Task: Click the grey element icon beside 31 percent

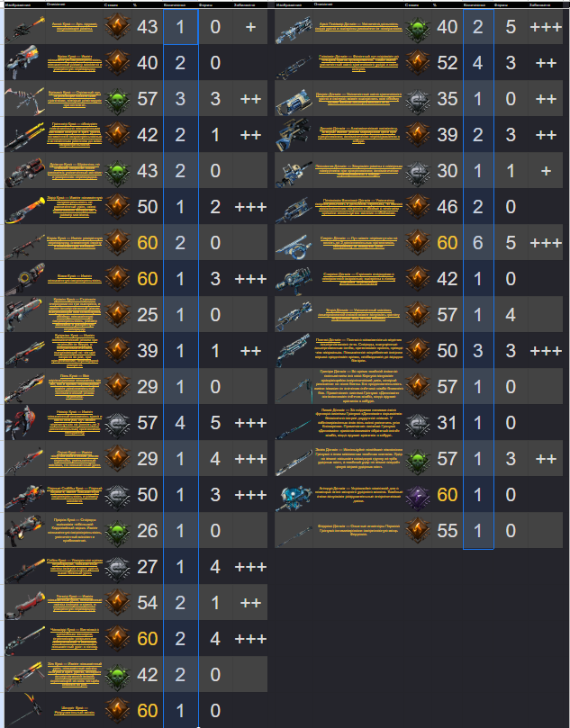Action: pos(418,423)
